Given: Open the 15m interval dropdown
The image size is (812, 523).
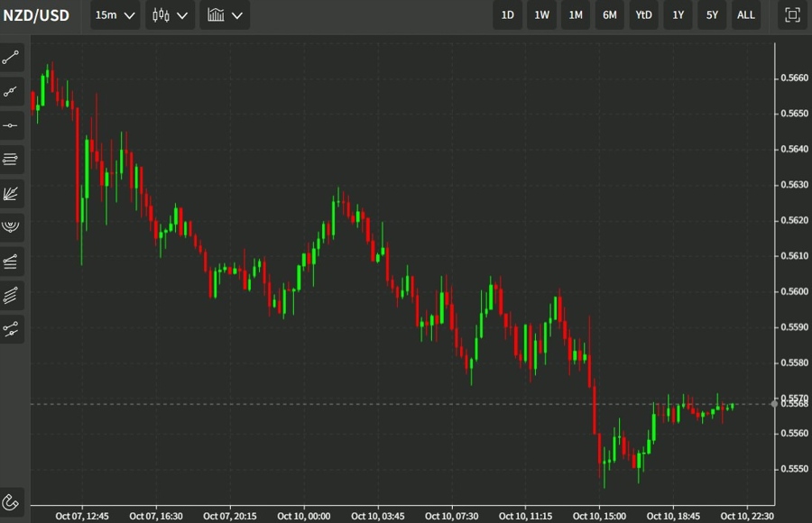Looking at the screenshot, I should [115, 14].
